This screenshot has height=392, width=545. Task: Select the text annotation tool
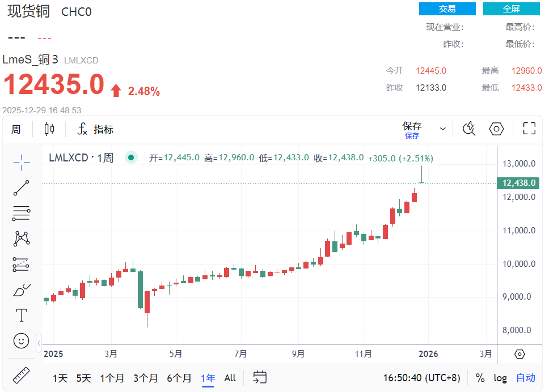click(21, 315)
